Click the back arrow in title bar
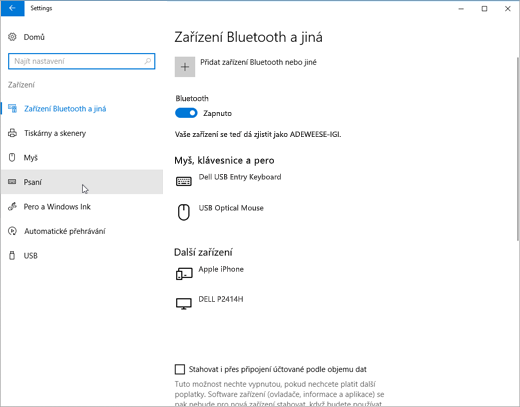The width and height of the screenshot is (520, 407). coord(12,8)
